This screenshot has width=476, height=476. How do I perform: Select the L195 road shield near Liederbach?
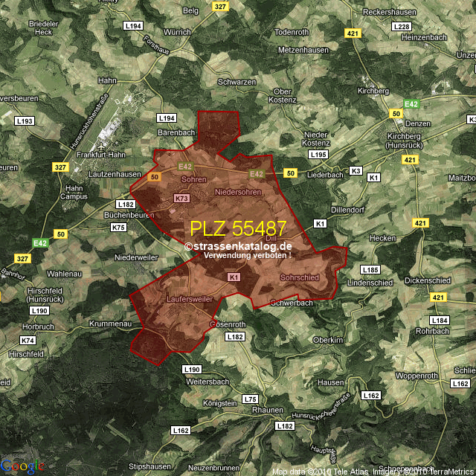[x=318, y=154]
